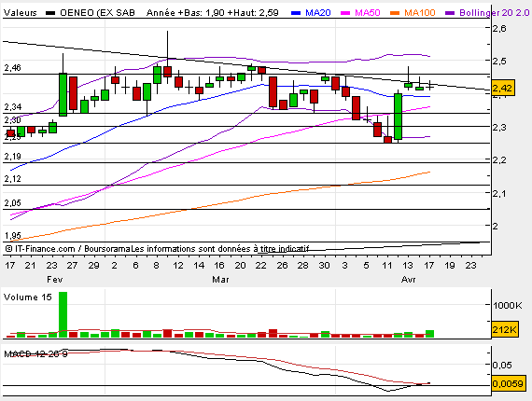Click the date label 19 on the time axis
Screen dimensions: 532x401
pyautogui.click(x=450, y=266)
